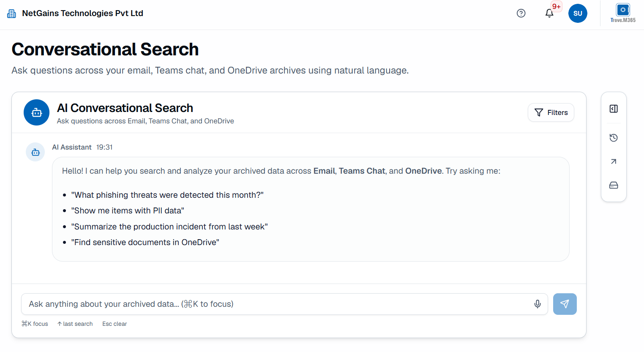Image resolution: width=644 pixels, height=352 pixels.
Task: Click the 19:31 message timestamp
Action: (x=104, y=147)
